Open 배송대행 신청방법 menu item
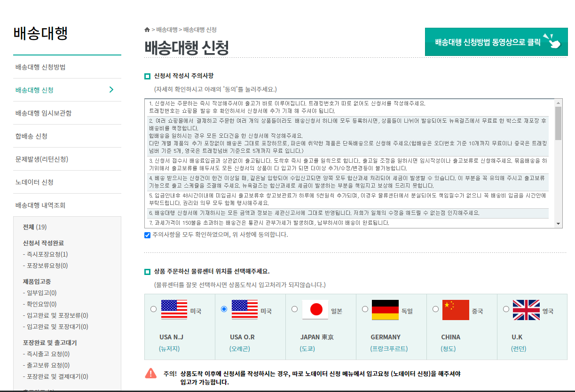 point(67,67)
